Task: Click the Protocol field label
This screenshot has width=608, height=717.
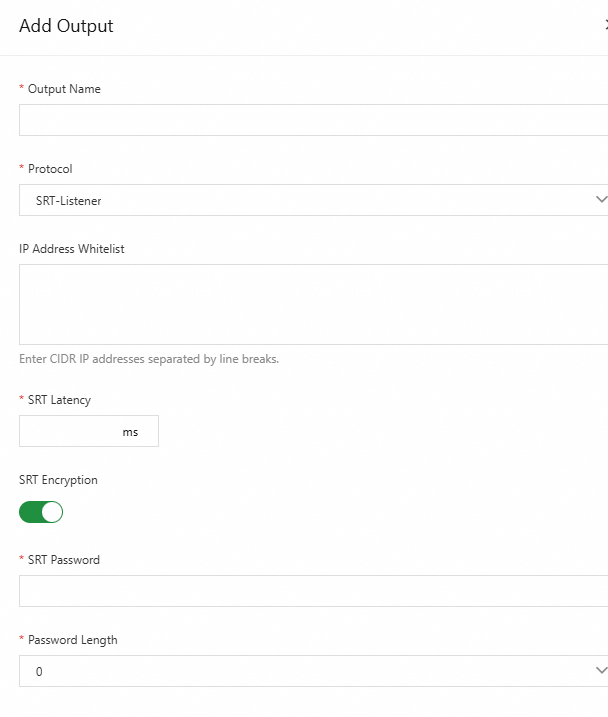Action: (50, 169)
